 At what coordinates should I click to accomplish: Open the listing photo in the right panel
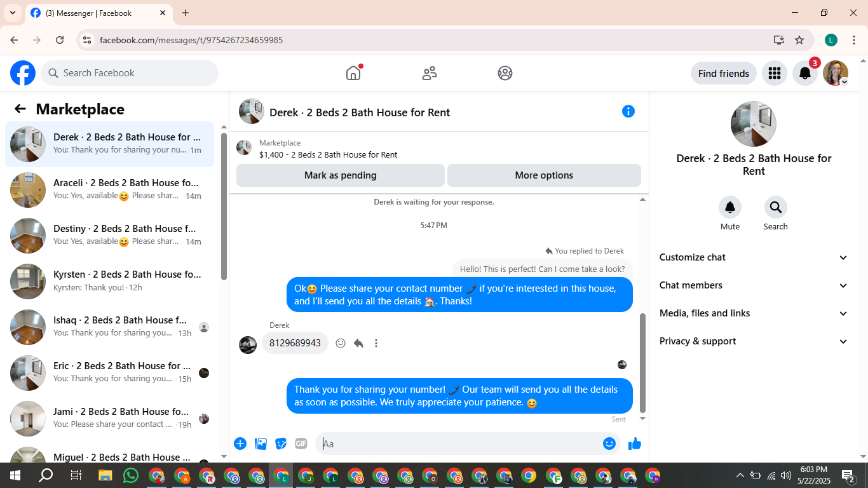pyautogui.click(x=754, y=124)
